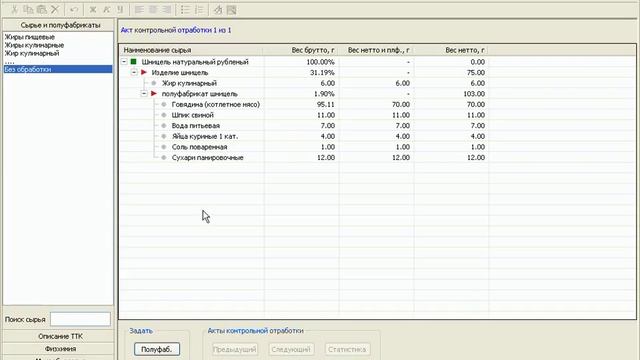Viewport: 640px width, 360px height.
Task: Click the numbered list toolbar icon
Action: coord(199,9)
